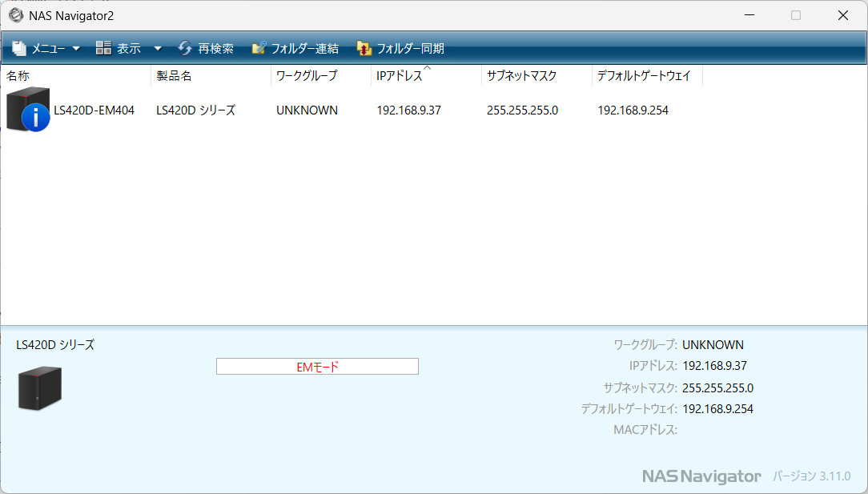Viewport: 868px width, 494px height.
Task: Click the フォルダー同期 sync icon
Action: coord(364,48)
